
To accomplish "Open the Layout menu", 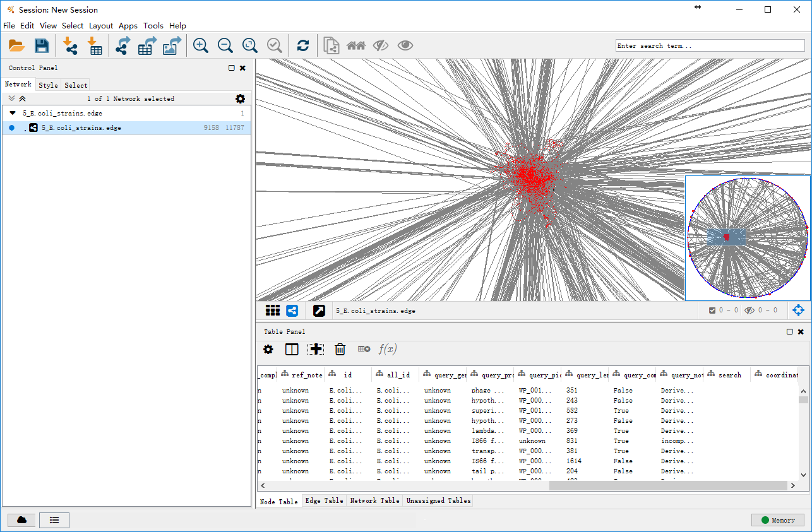I will pyautogui.click(x=101, y=26).
